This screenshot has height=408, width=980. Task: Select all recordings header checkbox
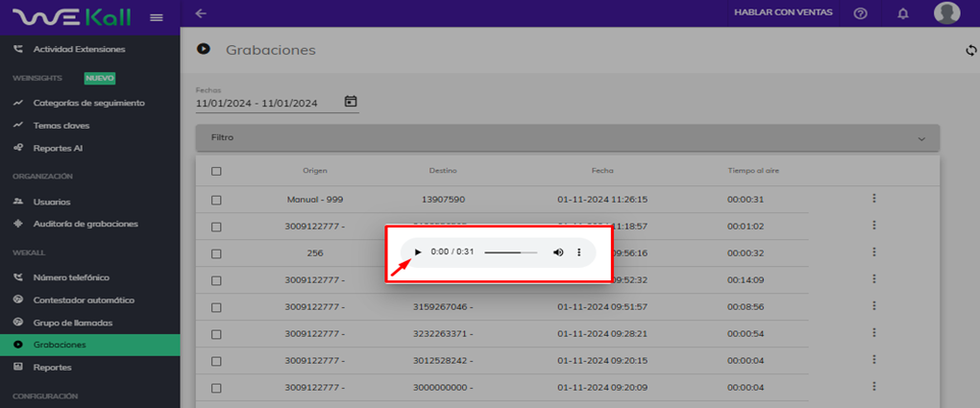pos(216,171)
